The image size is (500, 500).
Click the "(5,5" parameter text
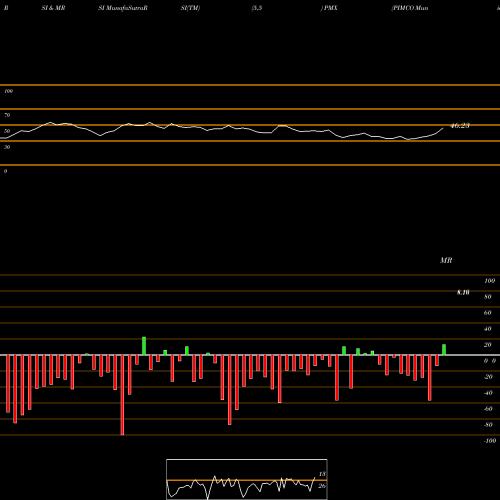pyautogui.click(x=257, y=8)
